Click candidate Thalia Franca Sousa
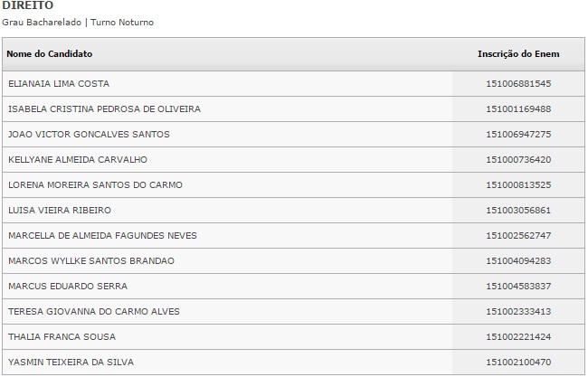 (63, 337)
